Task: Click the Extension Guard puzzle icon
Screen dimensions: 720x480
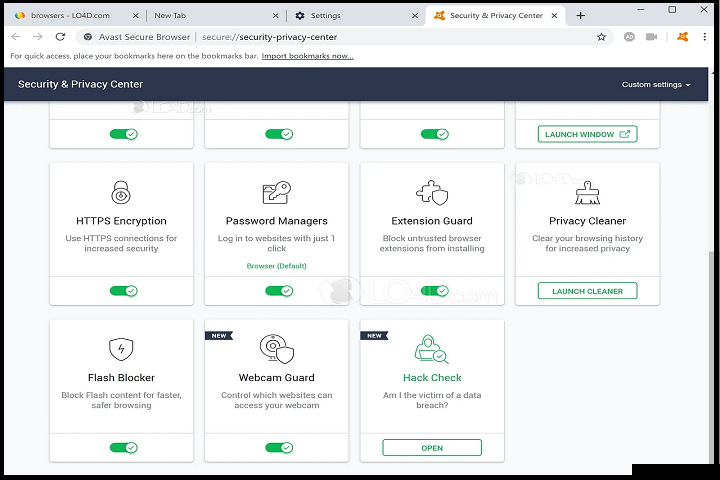Action: click(432, 192)
